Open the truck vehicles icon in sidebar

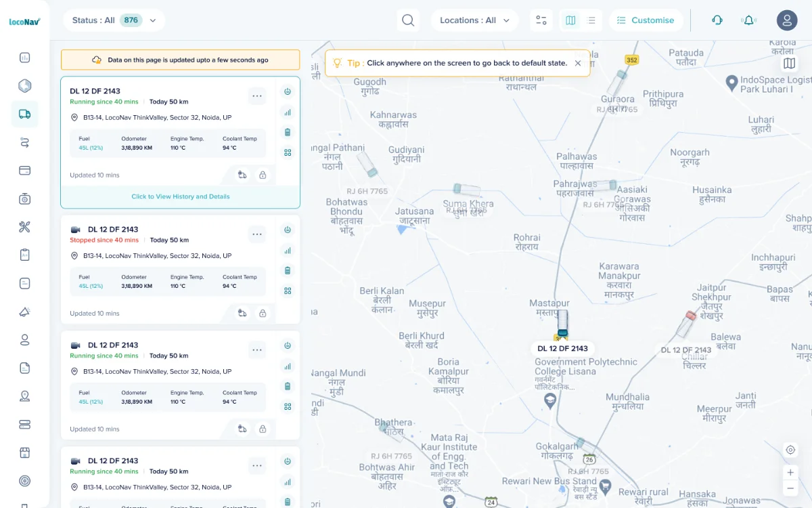[25, 114]
